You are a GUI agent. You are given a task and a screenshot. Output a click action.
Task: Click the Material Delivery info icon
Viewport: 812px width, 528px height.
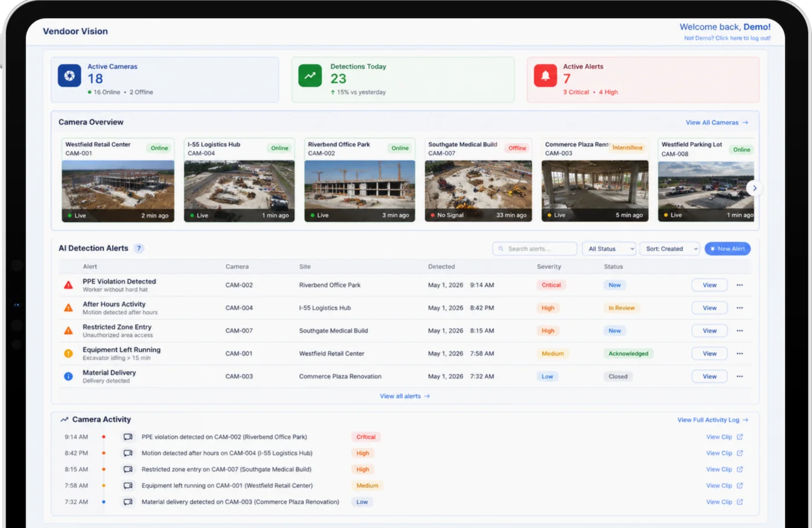click(68, 377)
